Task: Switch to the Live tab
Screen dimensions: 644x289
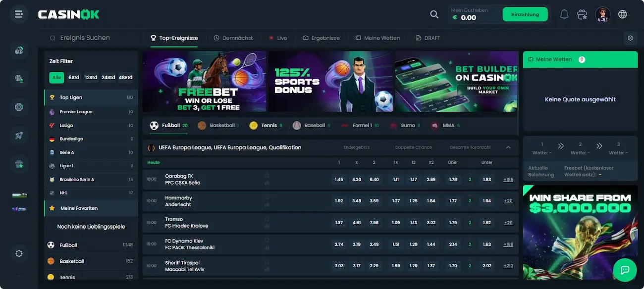Action: [x=278, y=38]
